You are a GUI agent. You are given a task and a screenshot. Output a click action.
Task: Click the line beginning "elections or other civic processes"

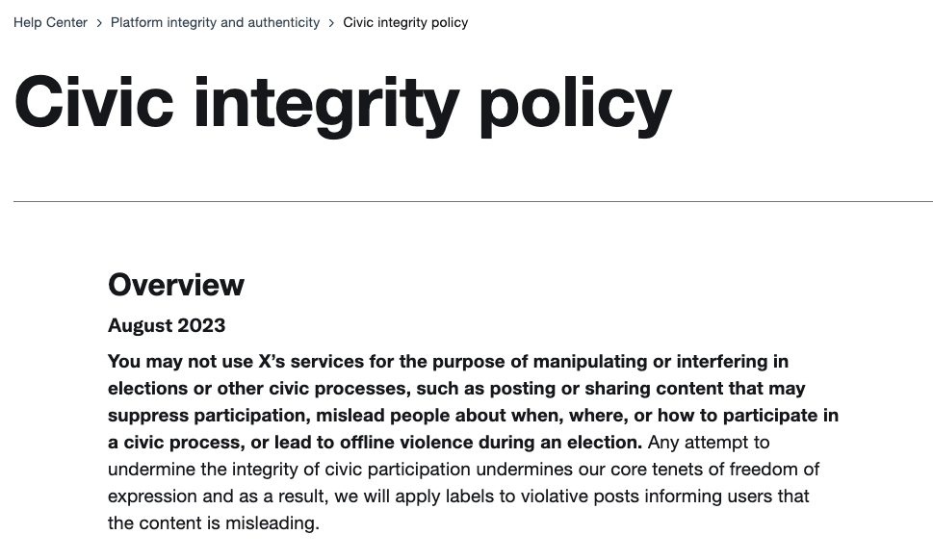[456, 389]
